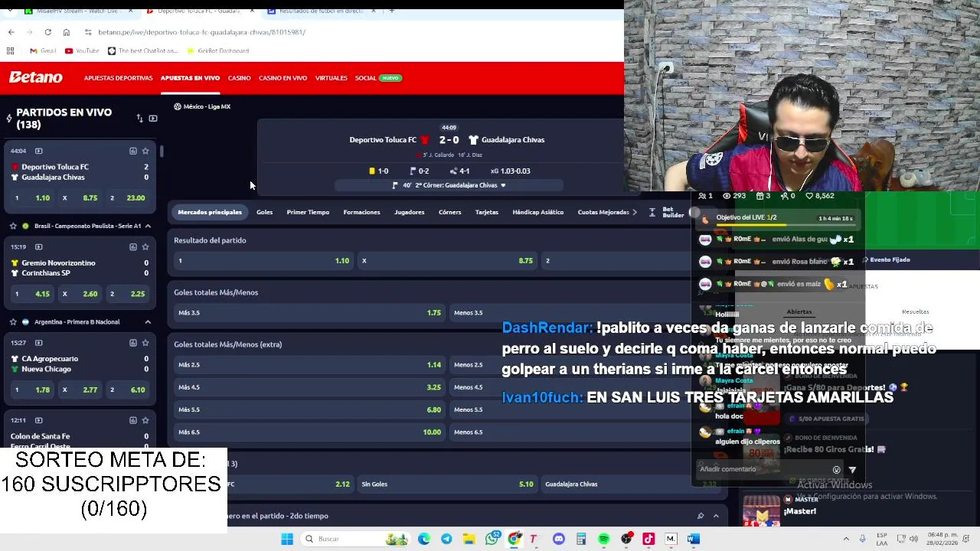Pick Corinthians SP win odds 2.25

[x=128, y=294]
